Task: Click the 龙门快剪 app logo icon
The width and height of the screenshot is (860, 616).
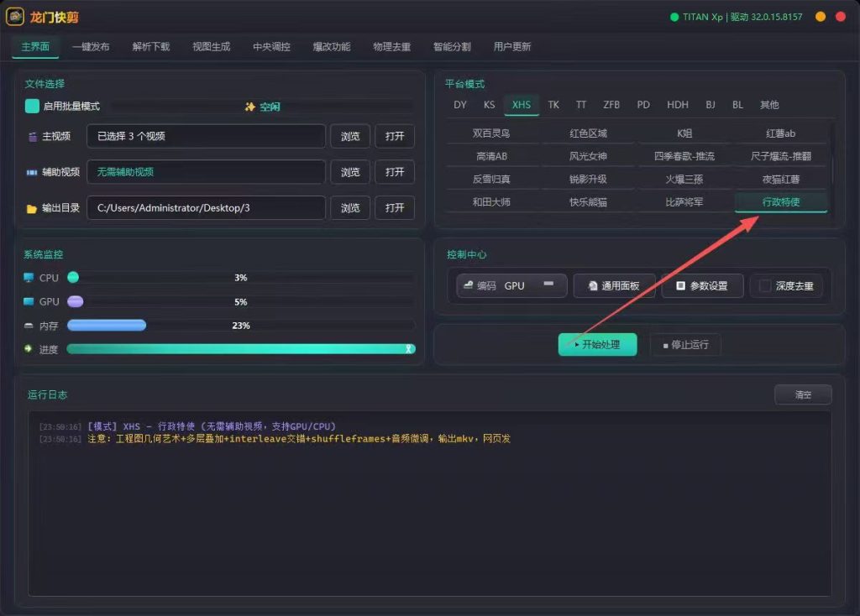Action: click(15, 17)
